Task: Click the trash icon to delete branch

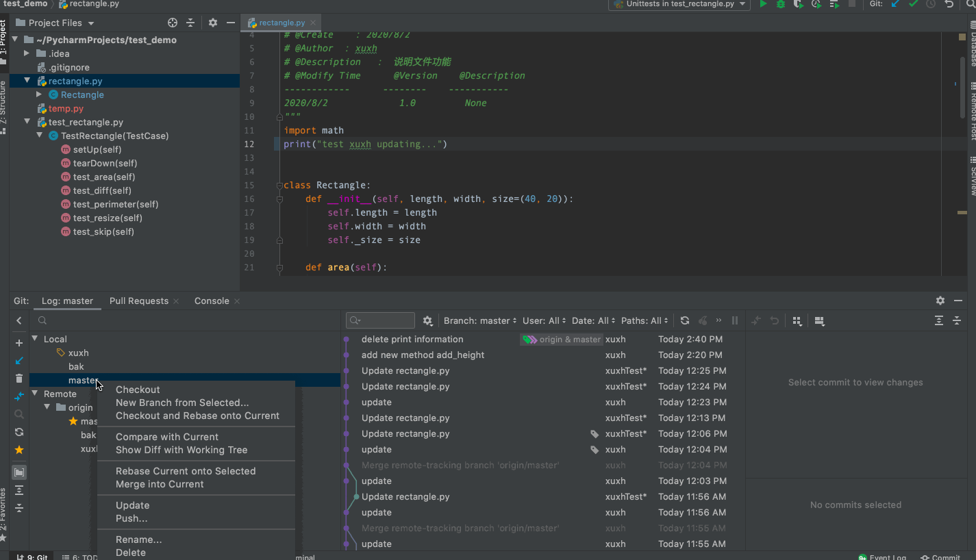Action: pyautogui.click(x=19, y=379)
